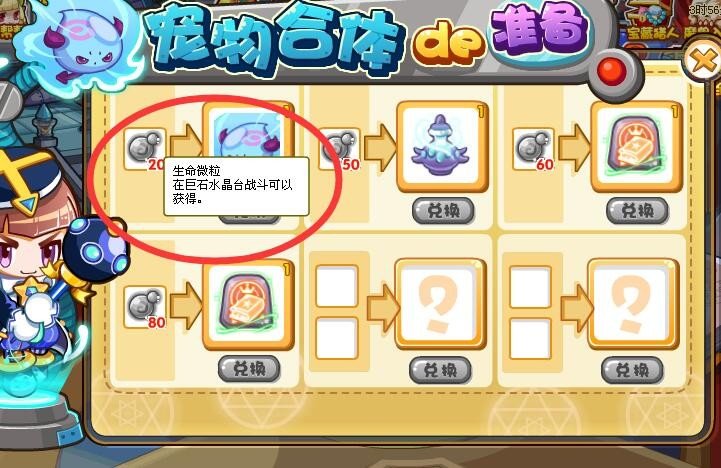Viewport: 721px width, 468px height.
Task: Close the pet fusion preparation window
Action: [702, 59]
